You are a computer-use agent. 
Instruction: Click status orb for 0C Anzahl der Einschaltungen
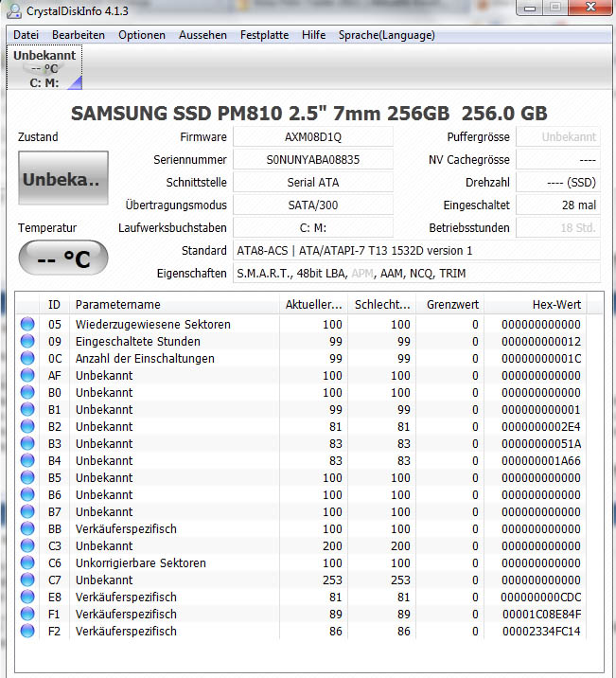pos(27,359)
